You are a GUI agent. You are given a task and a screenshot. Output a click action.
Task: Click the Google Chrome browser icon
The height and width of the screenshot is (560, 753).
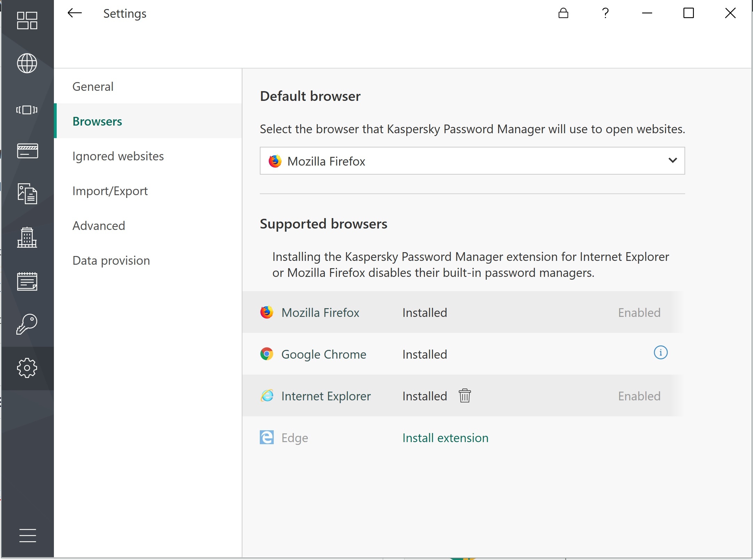click(x=267, y=354)
